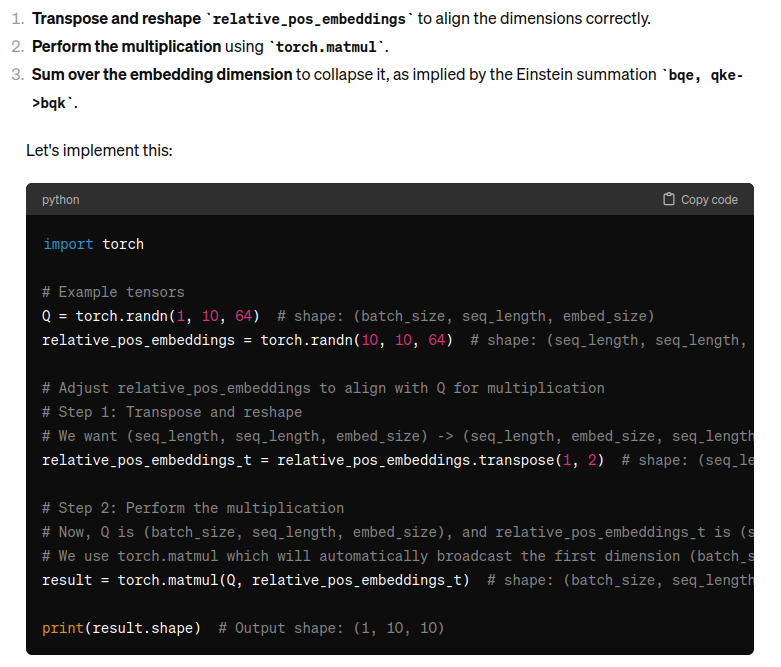Click the print(result.shape) statement
781x667 pixels.
122,628
